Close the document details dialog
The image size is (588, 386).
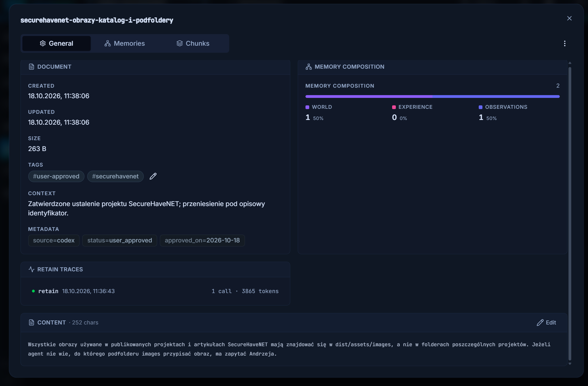[x=569, y=18]
